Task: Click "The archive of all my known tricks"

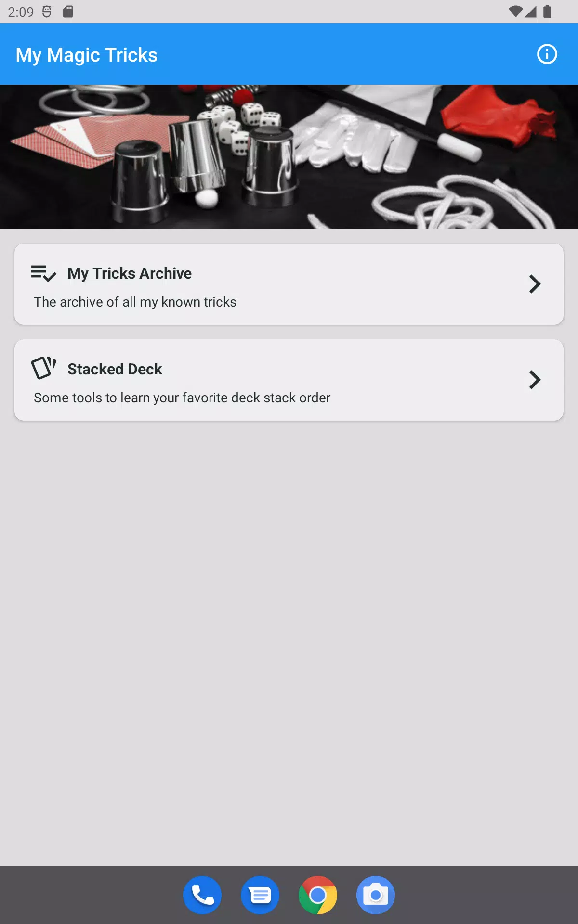Action: coord(135,302)
